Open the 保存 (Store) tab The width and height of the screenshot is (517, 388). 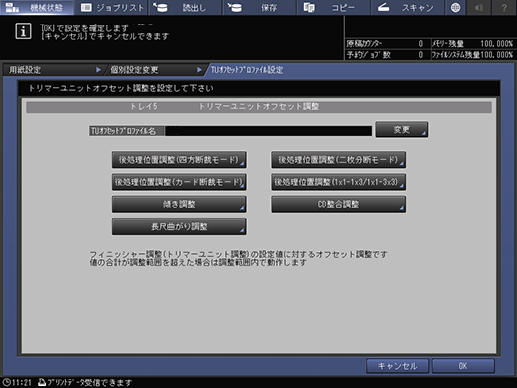[x=259, y=7]
